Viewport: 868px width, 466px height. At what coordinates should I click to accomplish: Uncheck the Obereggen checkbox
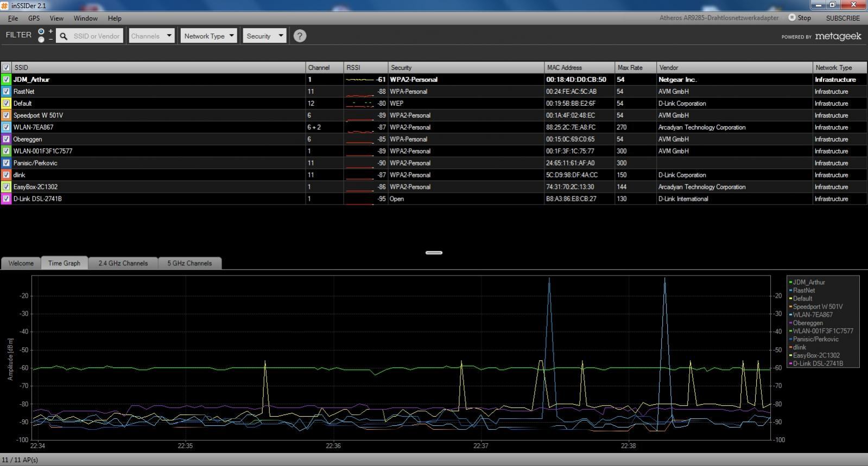pos(6,139)
